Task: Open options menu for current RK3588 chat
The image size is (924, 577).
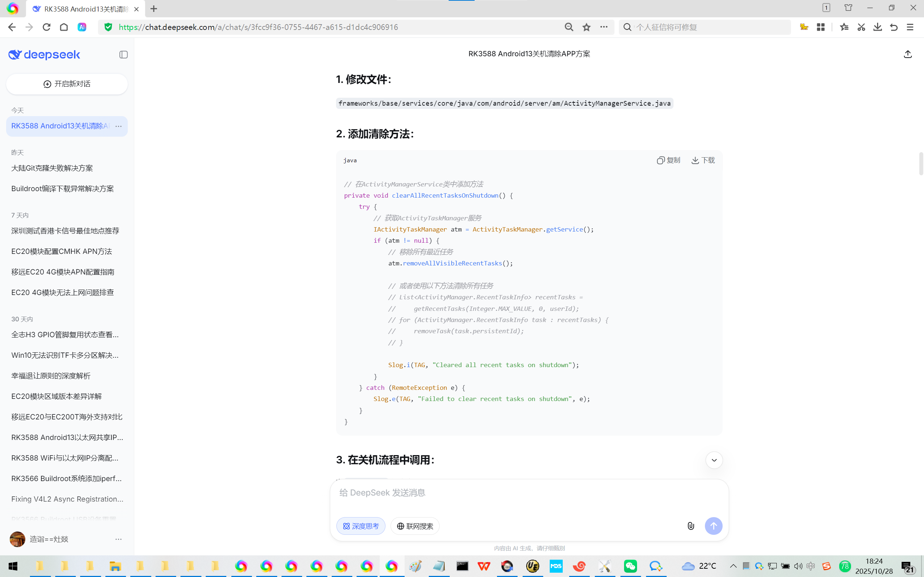Action: coord(119,126)
